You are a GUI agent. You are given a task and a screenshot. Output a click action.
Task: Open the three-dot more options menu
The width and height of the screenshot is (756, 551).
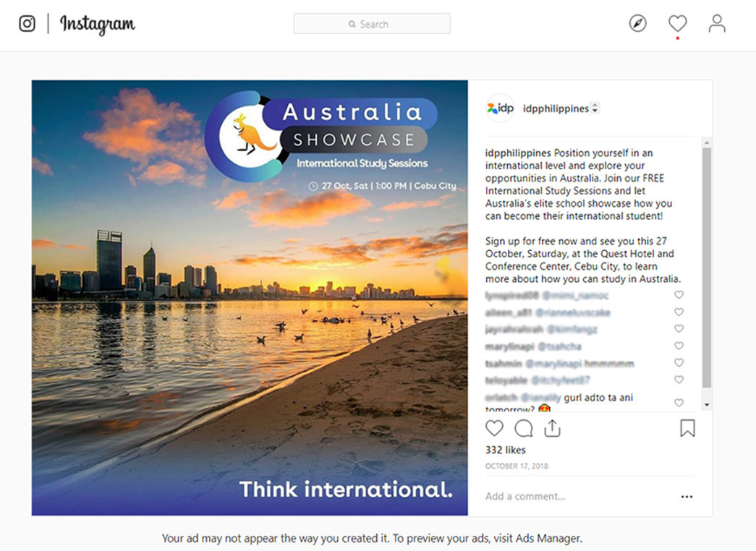coord(687,497)
